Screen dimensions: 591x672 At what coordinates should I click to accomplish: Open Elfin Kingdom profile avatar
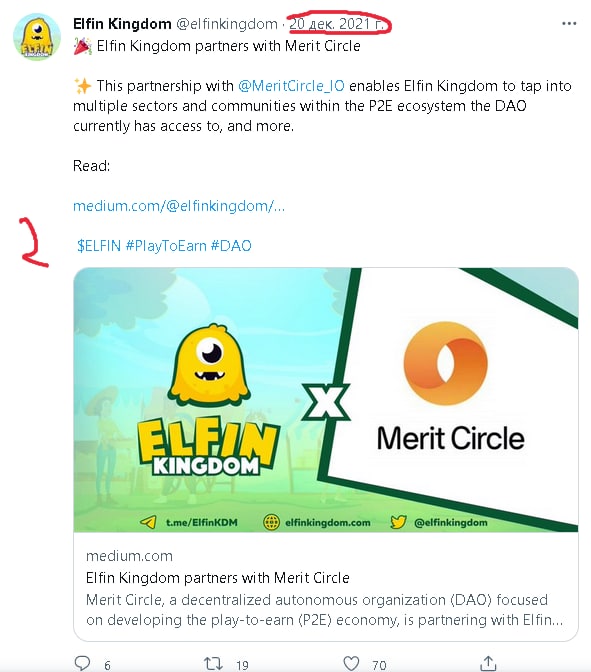[x=37, y=36]
